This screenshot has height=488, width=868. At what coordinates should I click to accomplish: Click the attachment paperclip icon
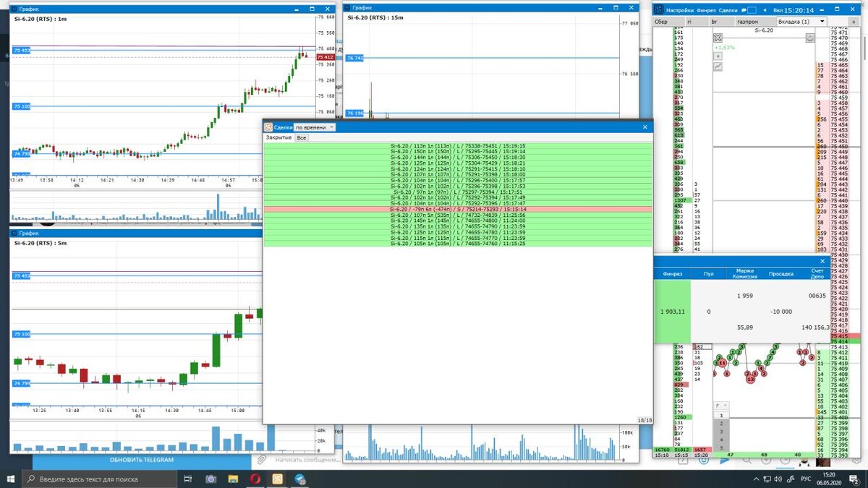click(261, 460)
